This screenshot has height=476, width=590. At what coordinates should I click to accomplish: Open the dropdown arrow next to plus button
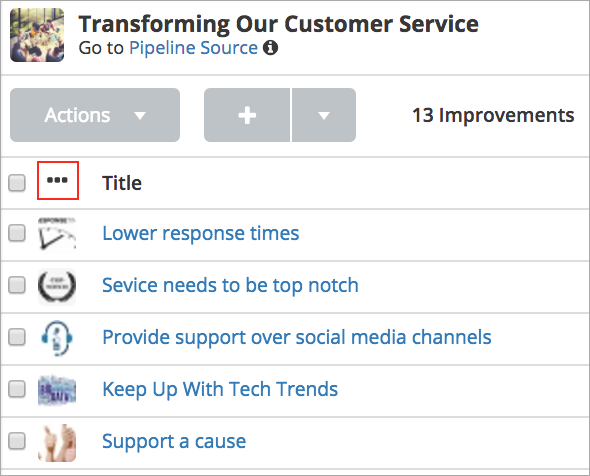(x=324, y=115)
